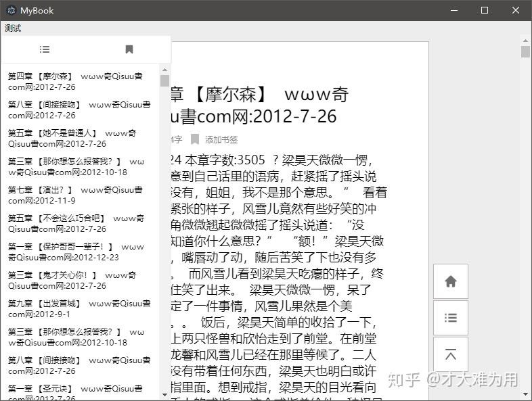This screenshot has width=532, height=401.
Task: Select chapter 第七章【演出？】
Action: [74, 195]
